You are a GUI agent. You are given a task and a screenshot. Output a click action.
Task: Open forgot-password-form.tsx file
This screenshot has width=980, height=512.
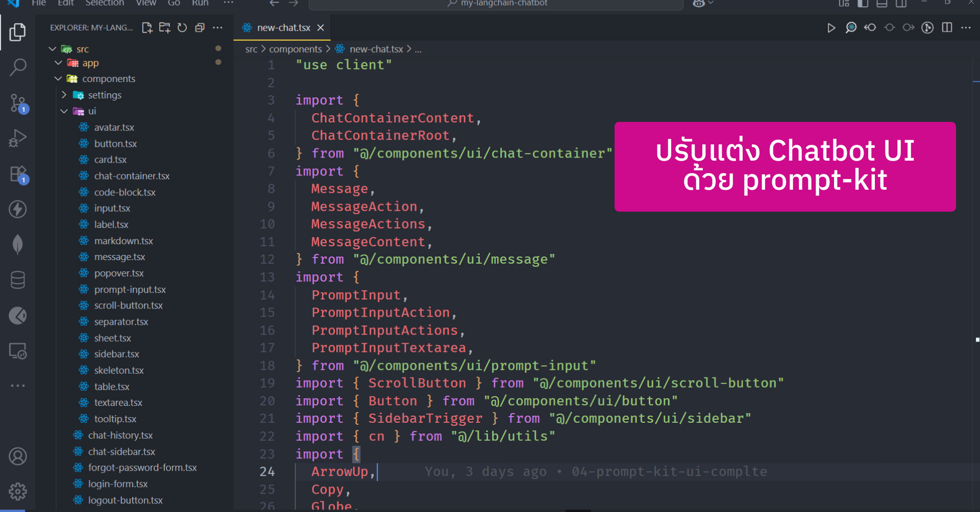coord(142,468)
